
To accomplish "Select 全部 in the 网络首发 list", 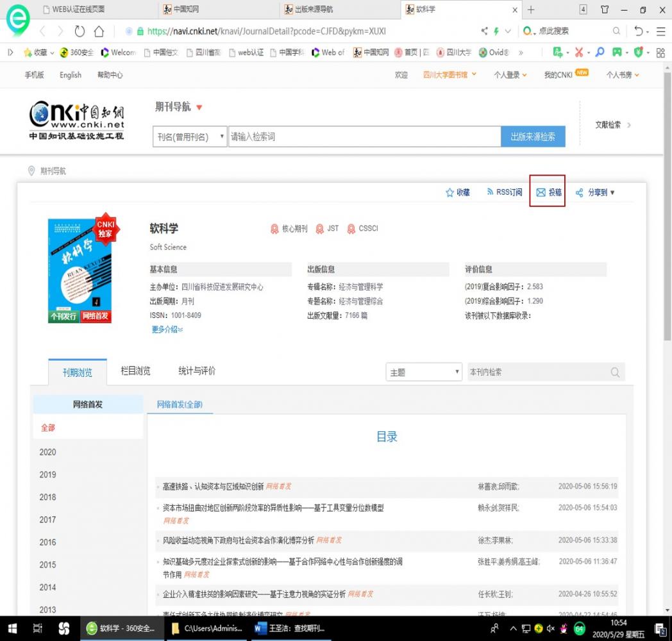I will [x=47, y=428].
